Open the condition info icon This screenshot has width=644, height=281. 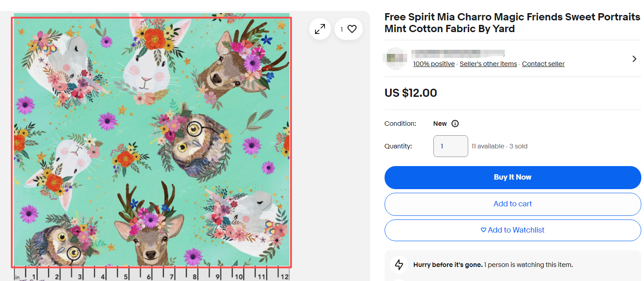(x=455, y=124)
